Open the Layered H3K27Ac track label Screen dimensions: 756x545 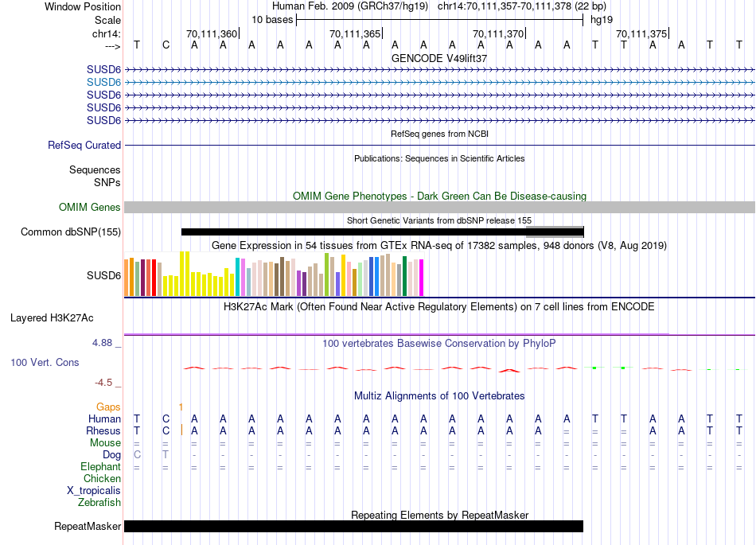[52, 318]
